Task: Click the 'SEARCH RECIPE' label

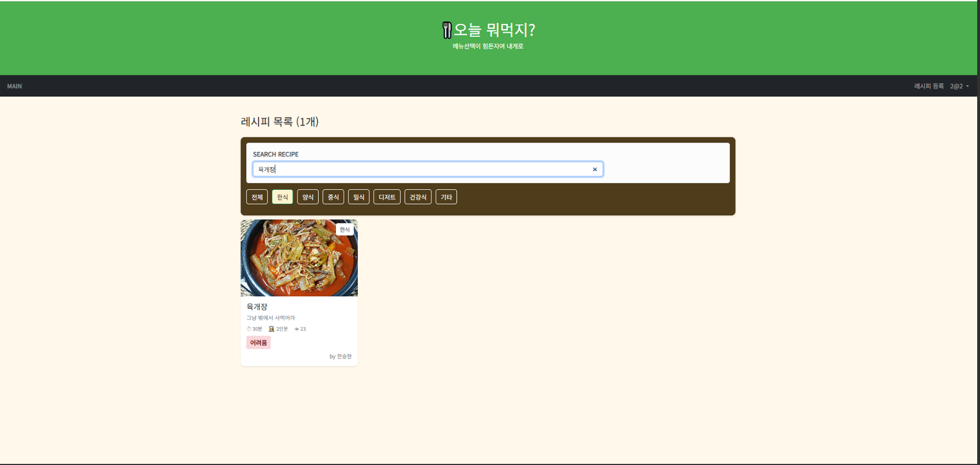Action: (276, 154)
